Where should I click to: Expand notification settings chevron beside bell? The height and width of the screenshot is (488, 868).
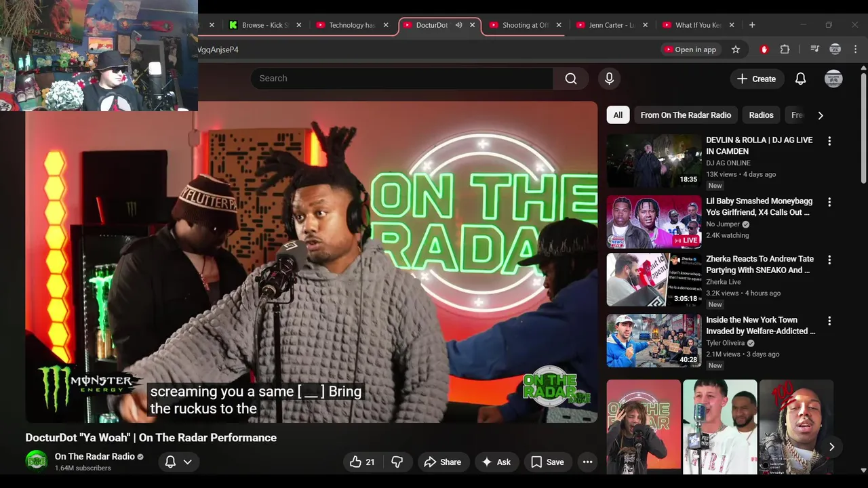click(x=187, y=462)
